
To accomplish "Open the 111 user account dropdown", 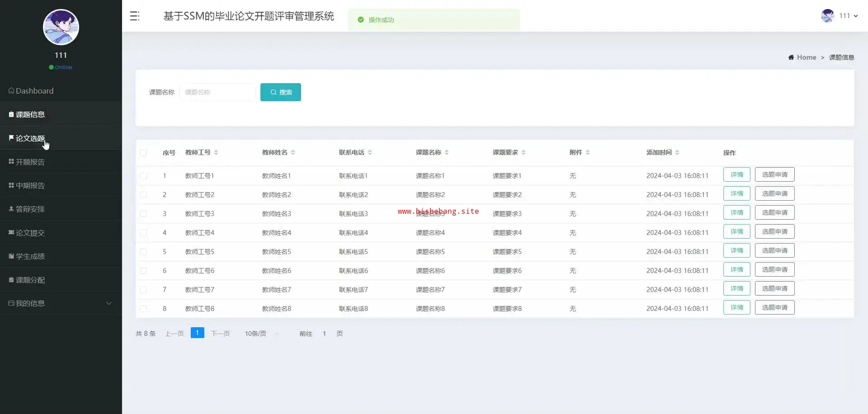I will [848, 16].
